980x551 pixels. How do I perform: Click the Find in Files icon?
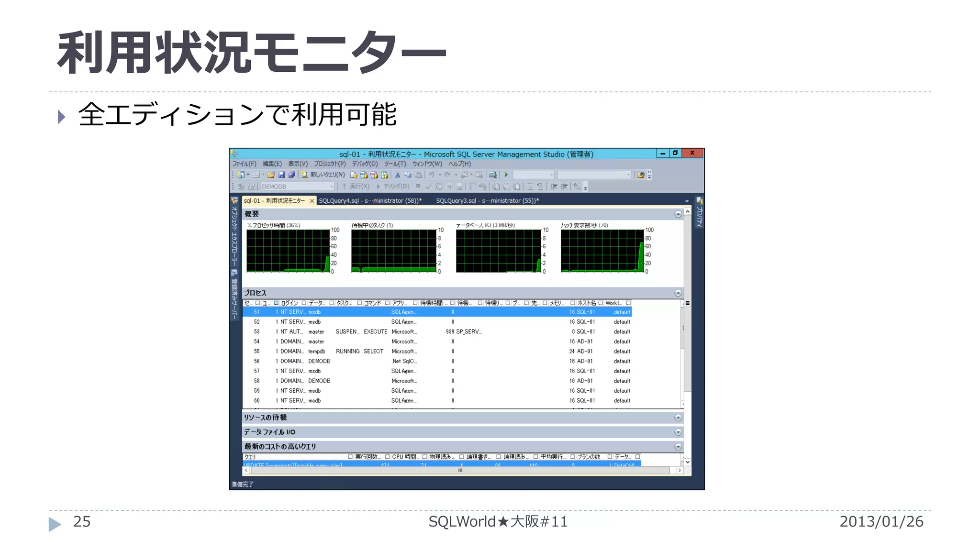641,175
